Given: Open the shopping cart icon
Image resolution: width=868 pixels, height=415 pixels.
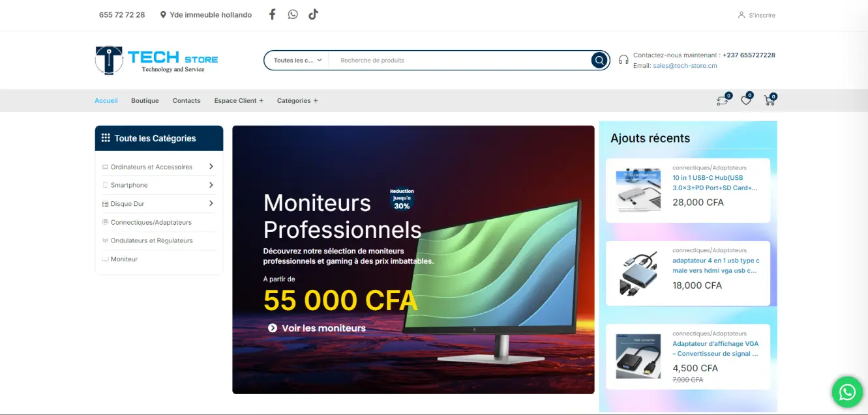Looking at the screenshot, I should coord(770,100).
